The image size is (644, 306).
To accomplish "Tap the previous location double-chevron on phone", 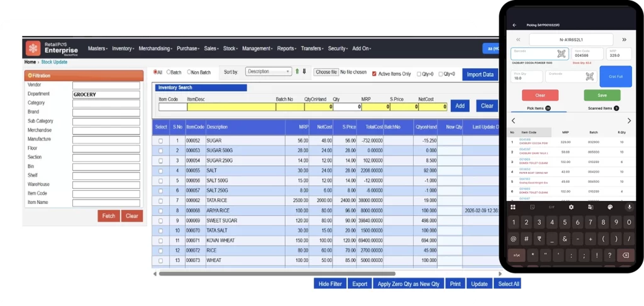I will pyautogui.click(x=518, y=40).
